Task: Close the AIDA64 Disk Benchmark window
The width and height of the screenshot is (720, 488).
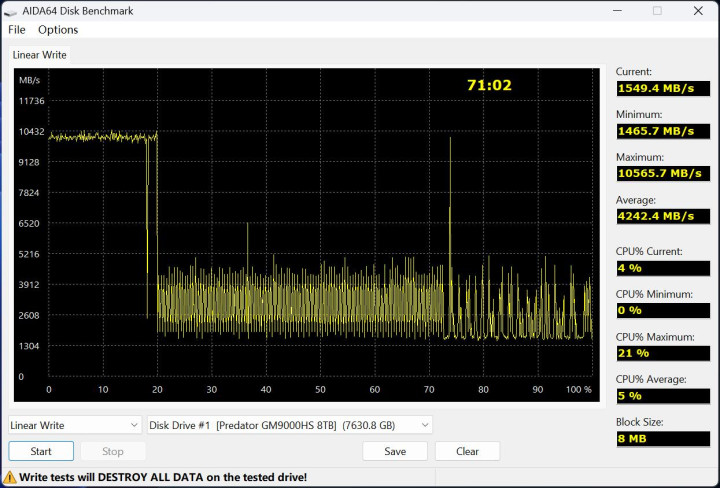Action: (x=700, y=11)
